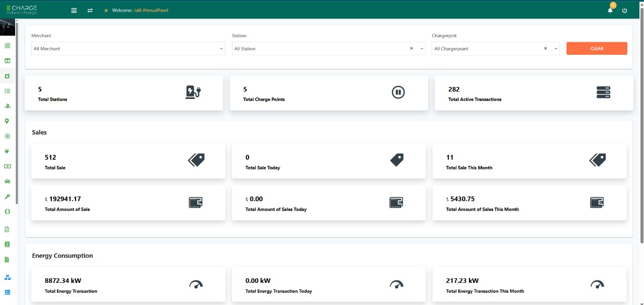Click the sidebar vertical scrollbar
The height and width of the screenshot is (305, 644).
pyautogui.click(x=17, y=111)
